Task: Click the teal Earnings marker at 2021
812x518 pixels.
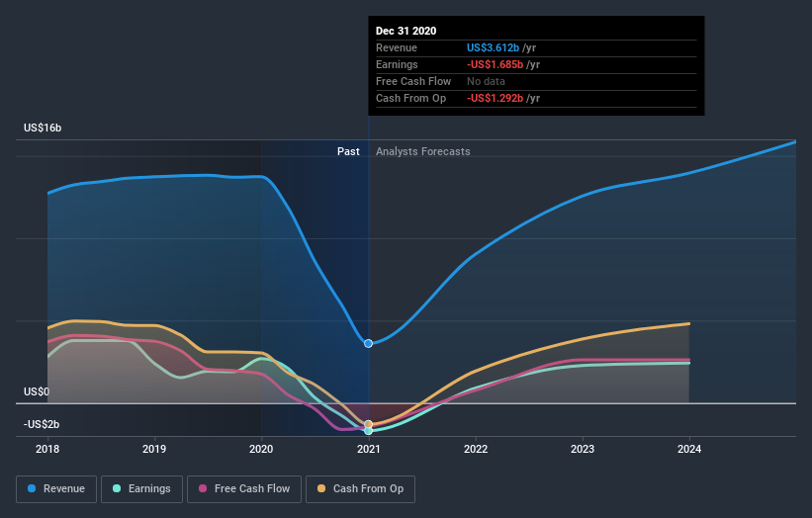Action: pyautogui.click(x=368, y=431)
